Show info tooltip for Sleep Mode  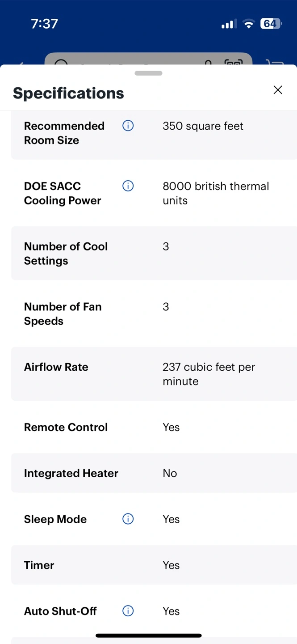coord(128,519)
